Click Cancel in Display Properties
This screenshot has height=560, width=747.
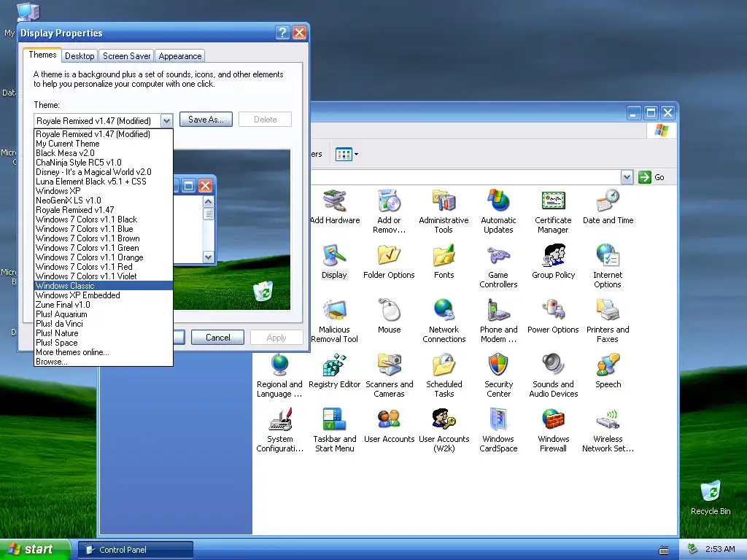(x=217, y=337)
